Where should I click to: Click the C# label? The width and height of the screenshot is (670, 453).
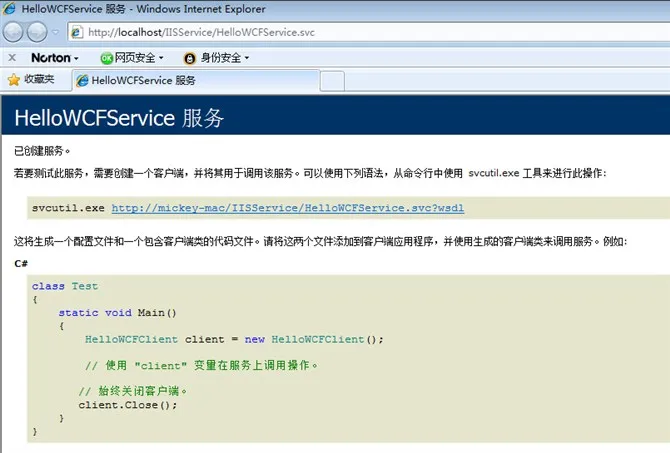pyautogui.click(x=21, y=263)
